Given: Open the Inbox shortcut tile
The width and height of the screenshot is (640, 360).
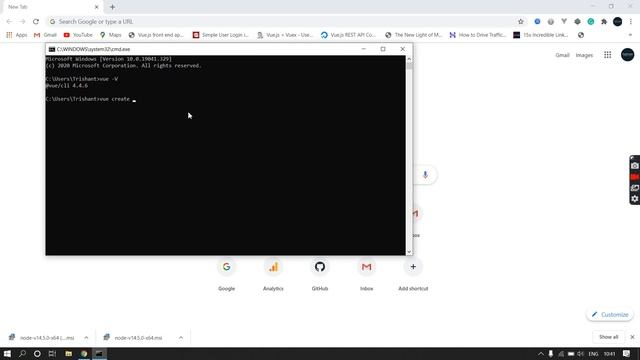Looking at the screenshot, I should click(367, 274).
